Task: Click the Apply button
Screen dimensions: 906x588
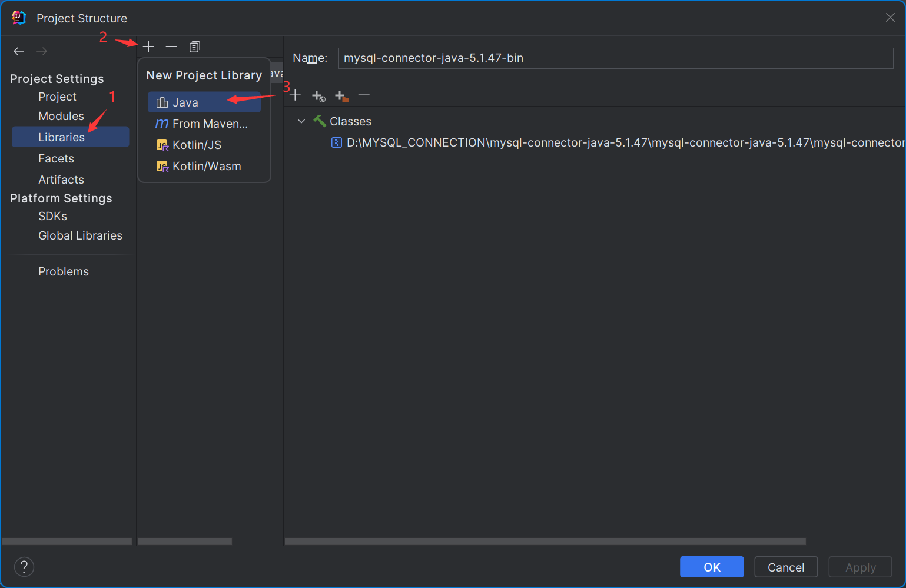Action: pyautogui.click(x=860, y=567)
